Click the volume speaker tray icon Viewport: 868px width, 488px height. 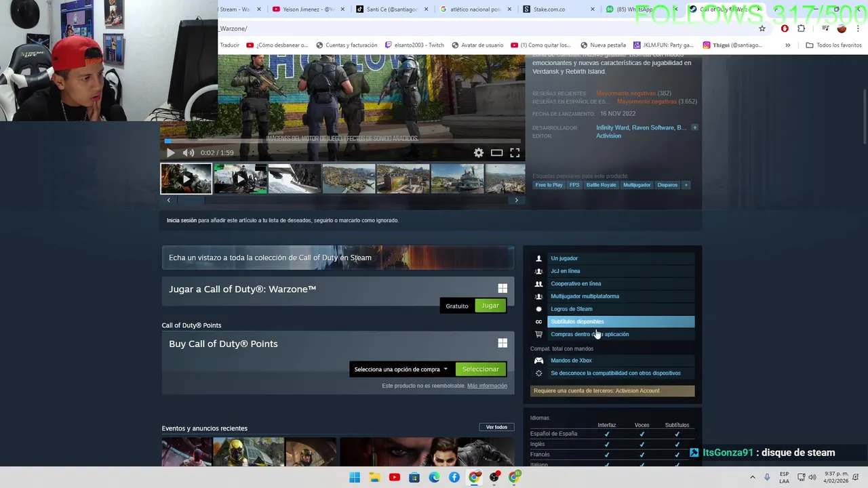click(x=812, y=478)
